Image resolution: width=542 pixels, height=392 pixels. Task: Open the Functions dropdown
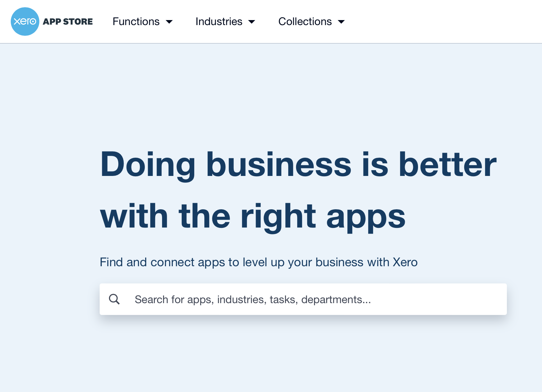[x=143, y=21]
